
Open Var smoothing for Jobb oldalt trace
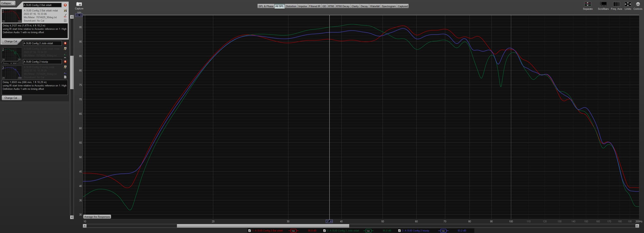(368, 231)
